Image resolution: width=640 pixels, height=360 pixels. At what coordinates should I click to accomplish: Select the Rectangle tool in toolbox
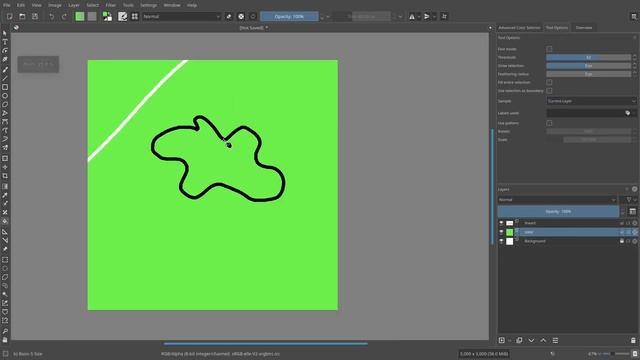5,87
